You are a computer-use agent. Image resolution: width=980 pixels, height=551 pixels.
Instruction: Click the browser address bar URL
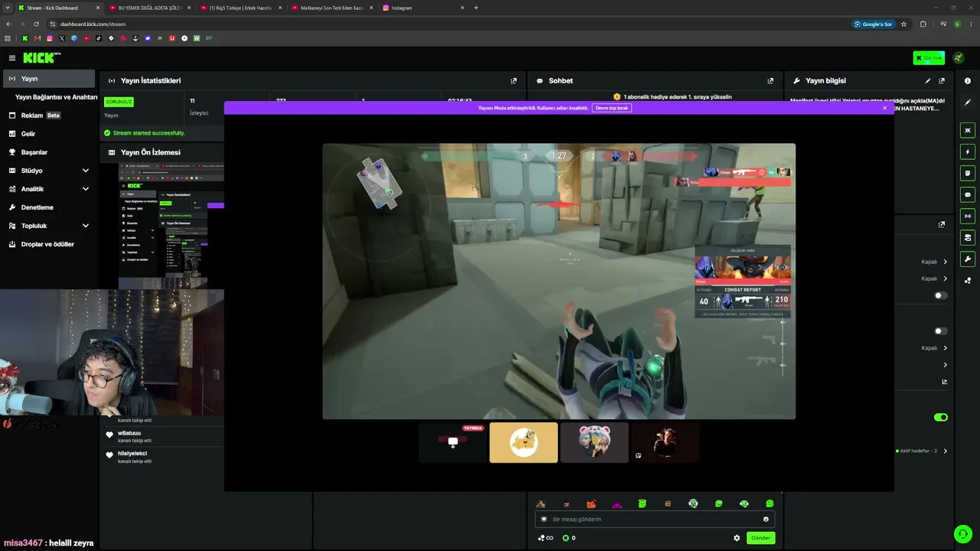tap(93, 24)
